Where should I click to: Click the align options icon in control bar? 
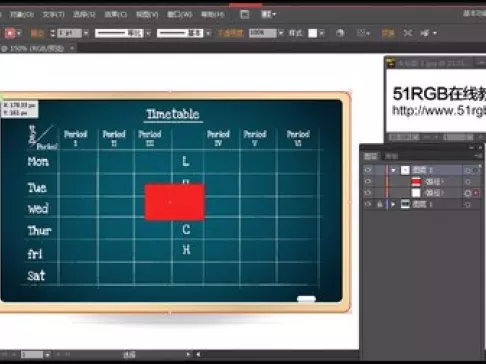click(x=362, y=33)
